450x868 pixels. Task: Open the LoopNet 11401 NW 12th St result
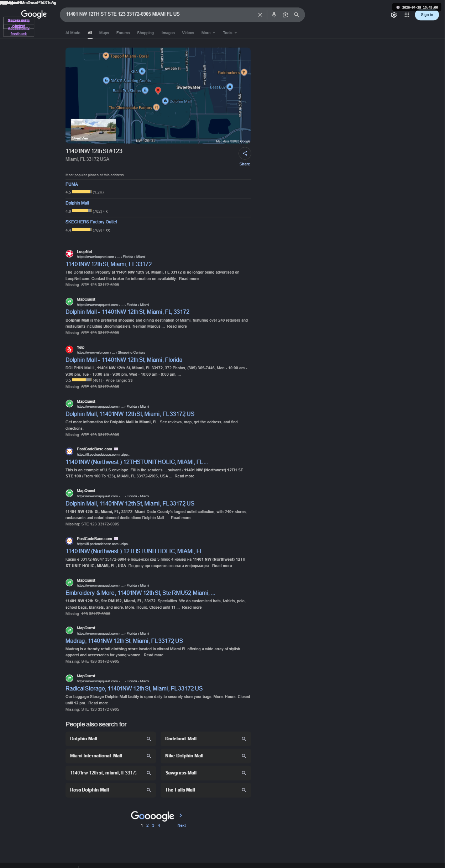click(109, 264)
